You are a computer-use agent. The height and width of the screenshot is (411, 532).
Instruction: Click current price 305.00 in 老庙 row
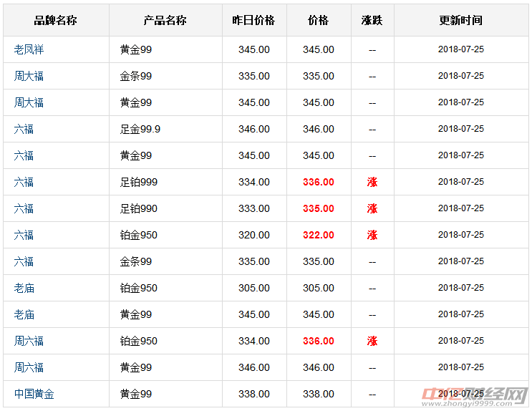pos(319,288)
